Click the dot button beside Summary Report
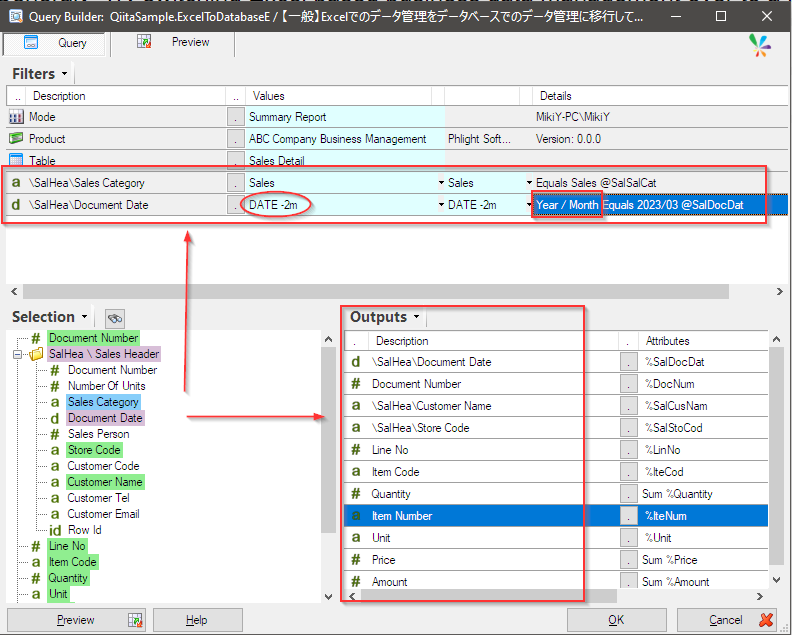 click(x=235, y=117)
